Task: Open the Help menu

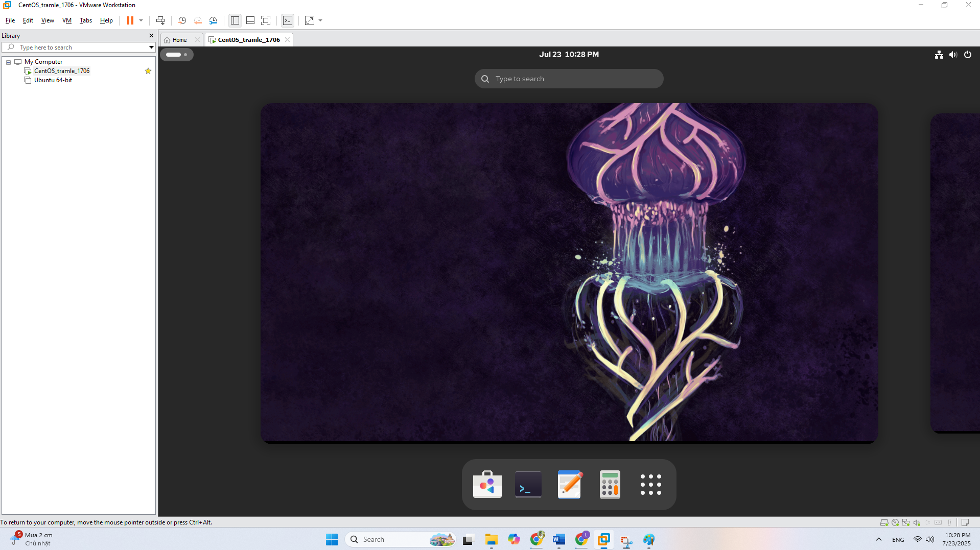Action: click(x=106, y=20)
